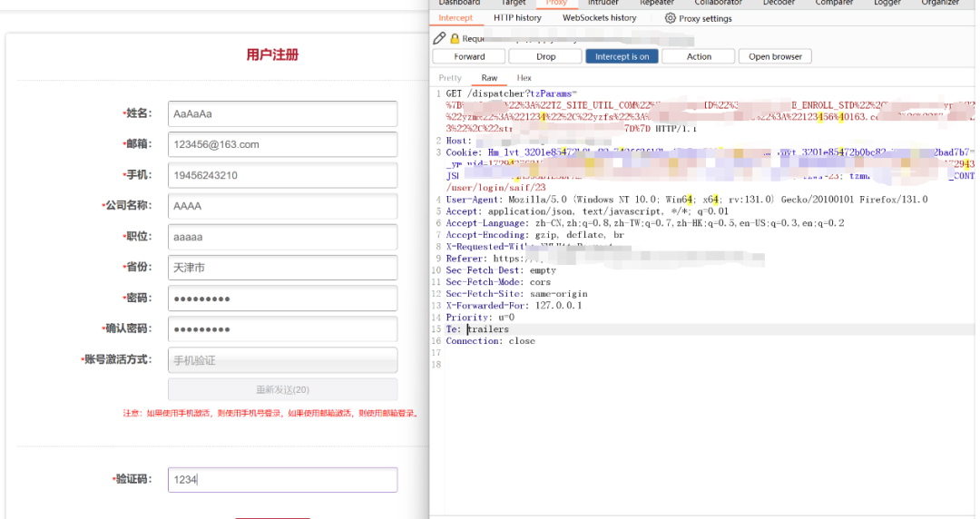Select the Raw view tab
The image size is (980, 519).
pos(489,78)
